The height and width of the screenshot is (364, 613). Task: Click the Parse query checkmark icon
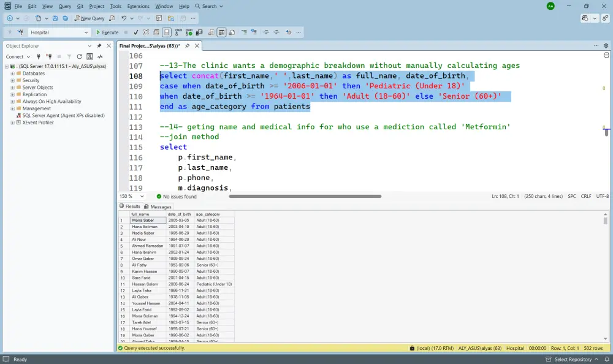click(135, 32)
